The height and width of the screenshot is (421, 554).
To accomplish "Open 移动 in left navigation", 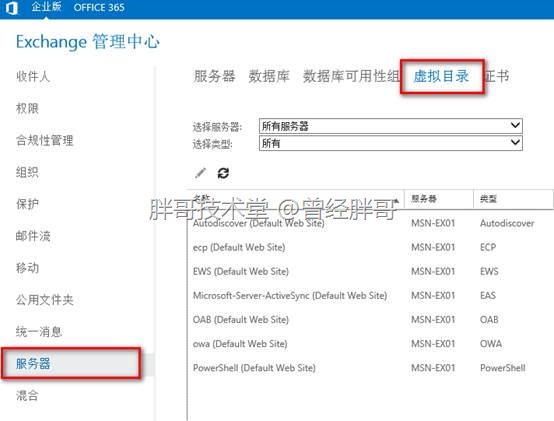I will coord(27,268).
